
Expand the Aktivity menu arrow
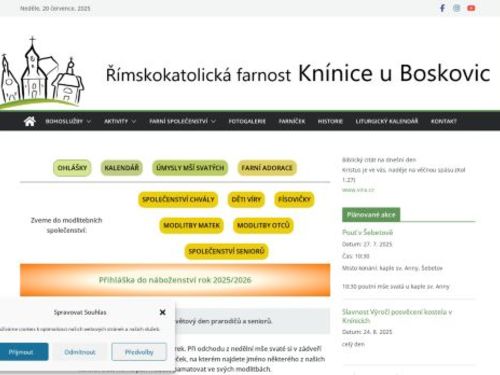134,121
